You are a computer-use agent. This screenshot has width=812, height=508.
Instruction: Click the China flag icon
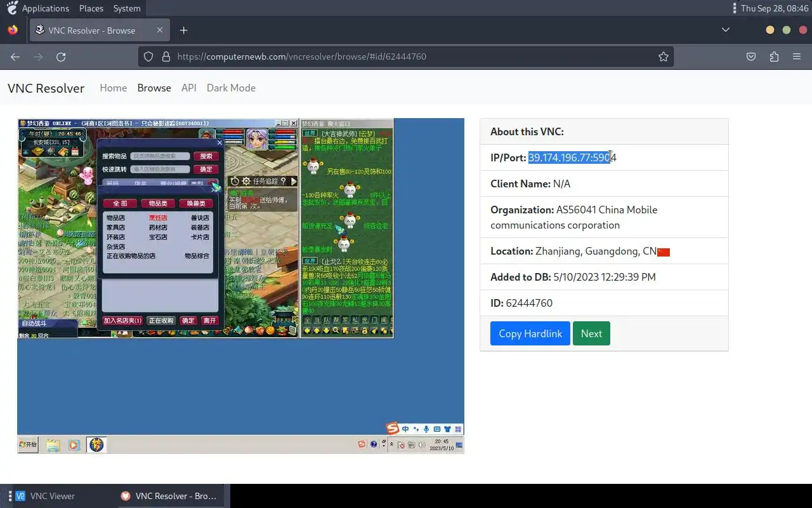pyautogui.click(x=664, y=251)
